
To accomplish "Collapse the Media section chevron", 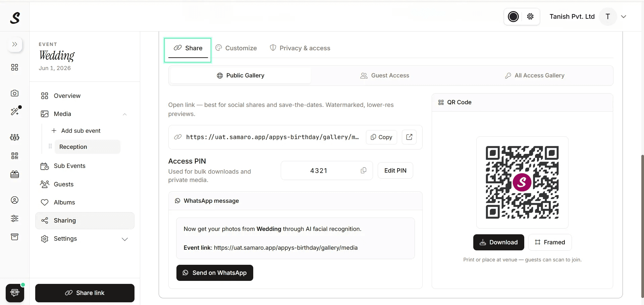I will pyautogui.click(x=125, y=114).
